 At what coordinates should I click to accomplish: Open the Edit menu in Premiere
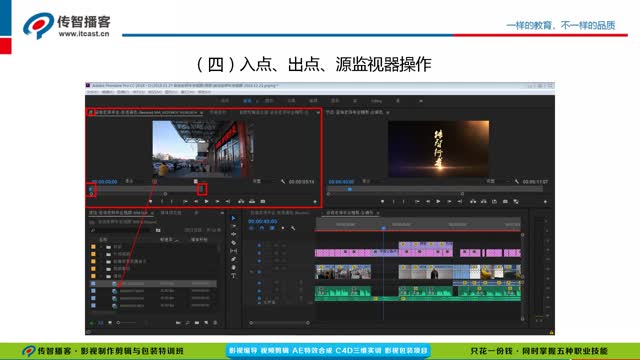coord(108,92)
